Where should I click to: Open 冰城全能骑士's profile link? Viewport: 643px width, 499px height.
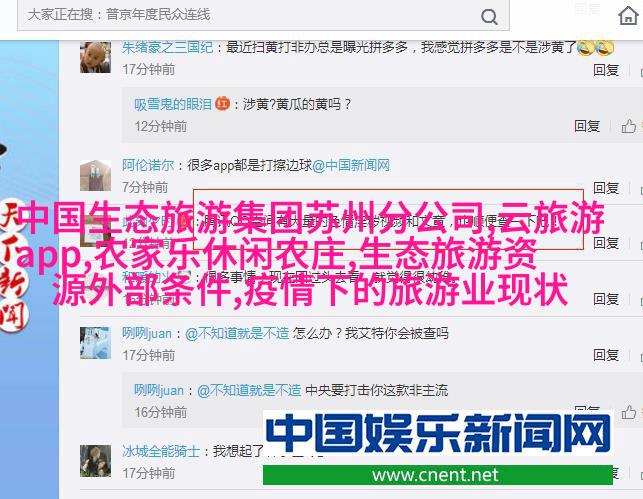click(x=161, y=451)
